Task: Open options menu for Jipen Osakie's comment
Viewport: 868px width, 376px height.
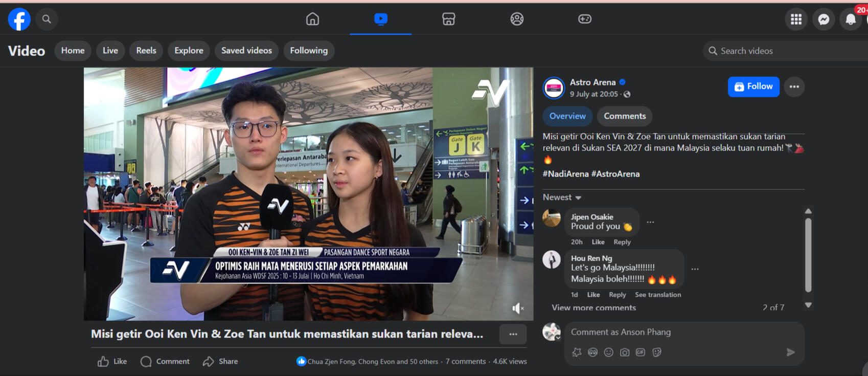Action: coord(650,222)
